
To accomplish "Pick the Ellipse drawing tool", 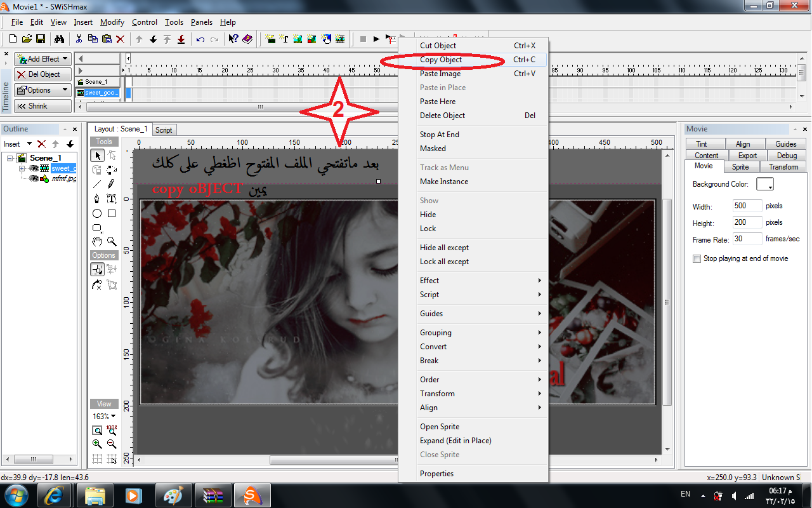I will [x=97, y=213].
